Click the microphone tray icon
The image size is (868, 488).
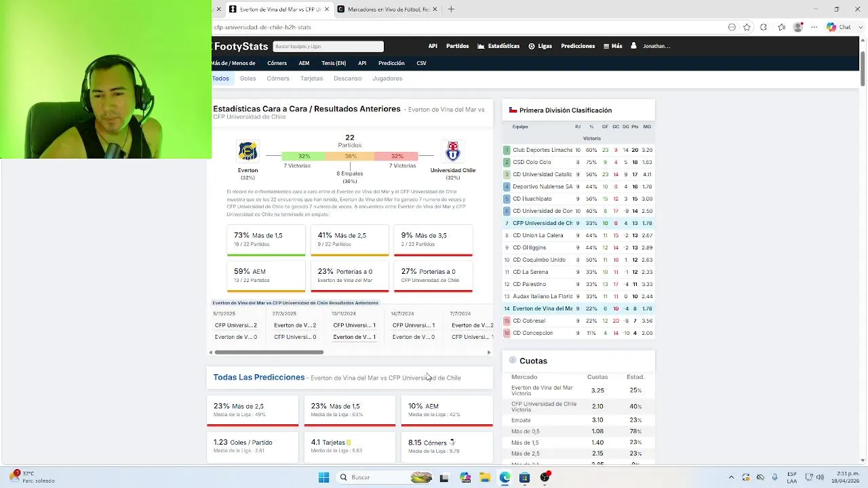[775, 477]
